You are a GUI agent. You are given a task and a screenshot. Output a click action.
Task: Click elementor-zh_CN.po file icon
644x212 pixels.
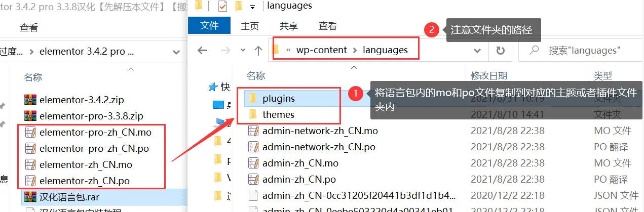[x=30, y=181]
